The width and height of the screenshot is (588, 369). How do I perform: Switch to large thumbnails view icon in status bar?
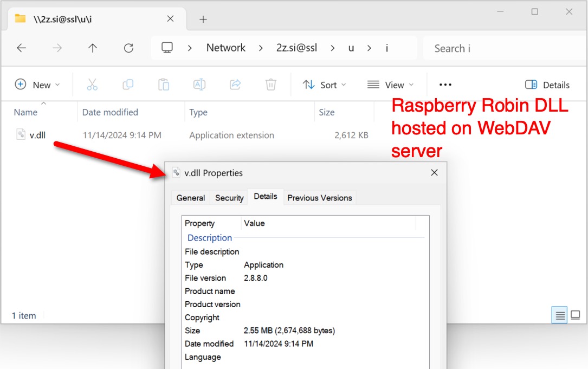[x=575, y=315]
